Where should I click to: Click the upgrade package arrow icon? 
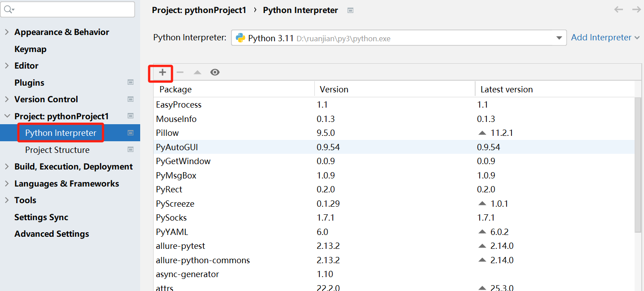[197, 72]
